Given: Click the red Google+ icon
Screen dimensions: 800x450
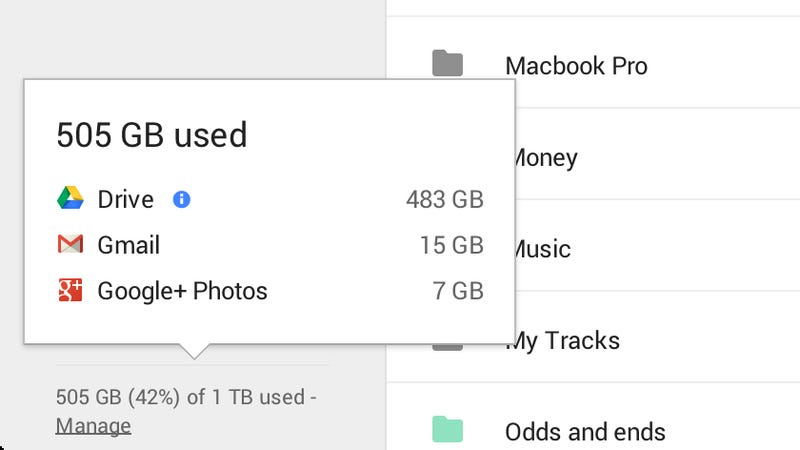Looking at the screenshot, I should pyautogui.click(x=70, y=290).
